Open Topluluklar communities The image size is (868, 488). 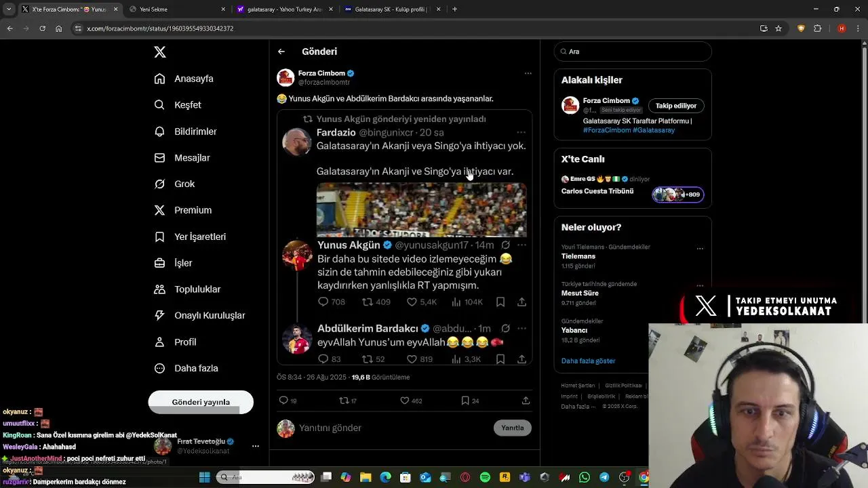(x=187, y=289)
